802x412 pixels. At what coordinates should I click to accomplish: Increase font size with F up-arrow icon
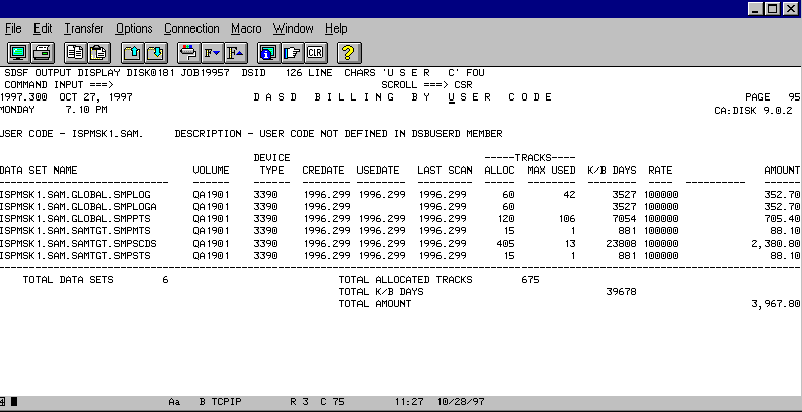click(x=235, y=53)
